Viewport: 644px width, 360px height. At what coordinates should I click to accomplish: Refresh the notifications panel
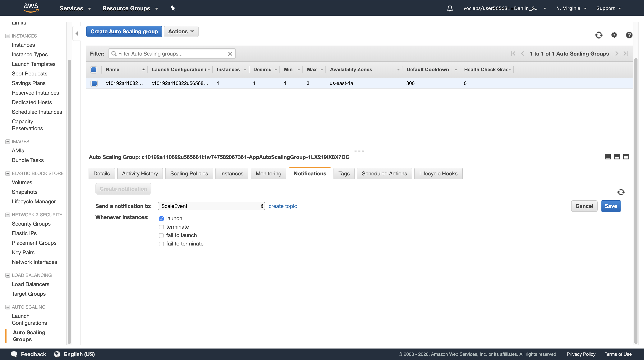[x=621, y=192]
